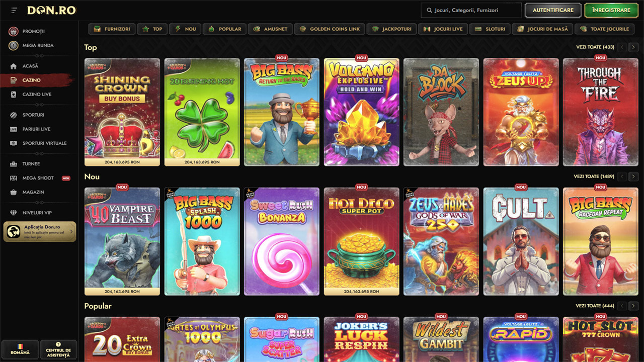Show next games in Popular row
This screenshot has width=644, height=362.
(633, 306)
